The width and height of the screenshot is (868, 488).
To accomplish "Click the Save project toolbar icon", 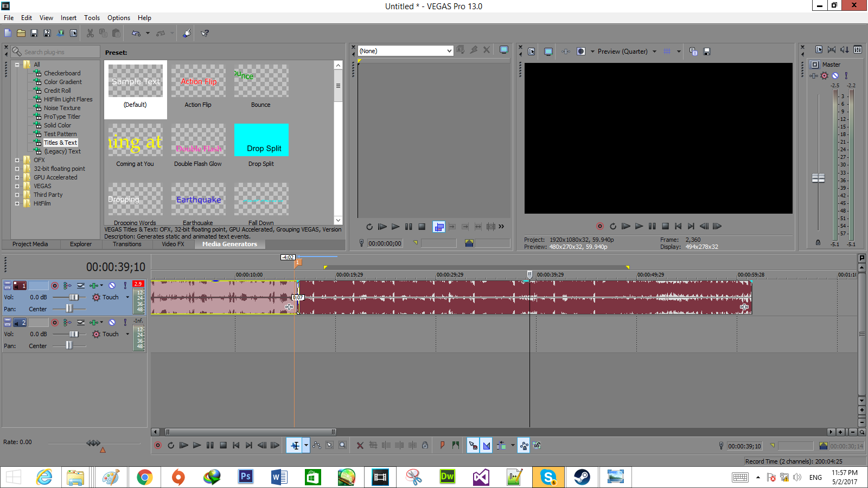I will point(34,33).
